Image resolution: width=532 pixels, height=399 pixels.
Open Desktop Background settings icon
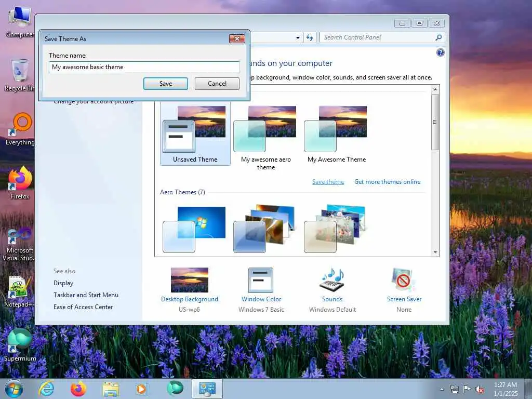coord(189,280)
